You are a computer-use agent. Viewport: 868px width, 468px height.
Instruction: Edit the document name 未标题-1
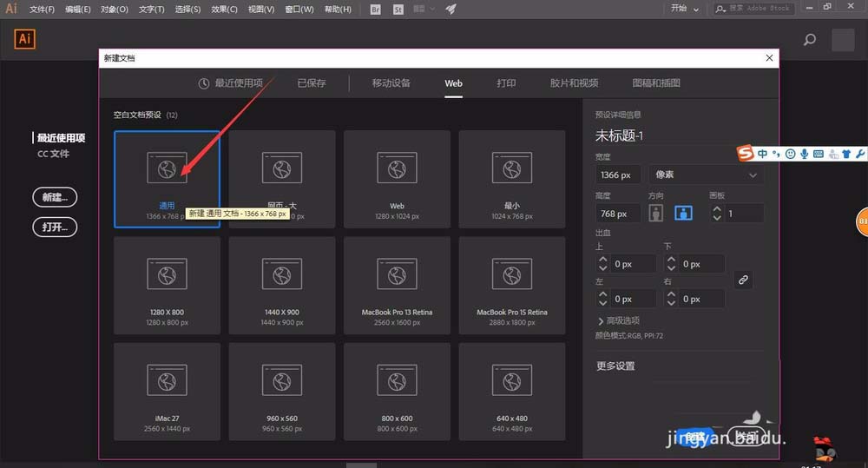point(619,135)
